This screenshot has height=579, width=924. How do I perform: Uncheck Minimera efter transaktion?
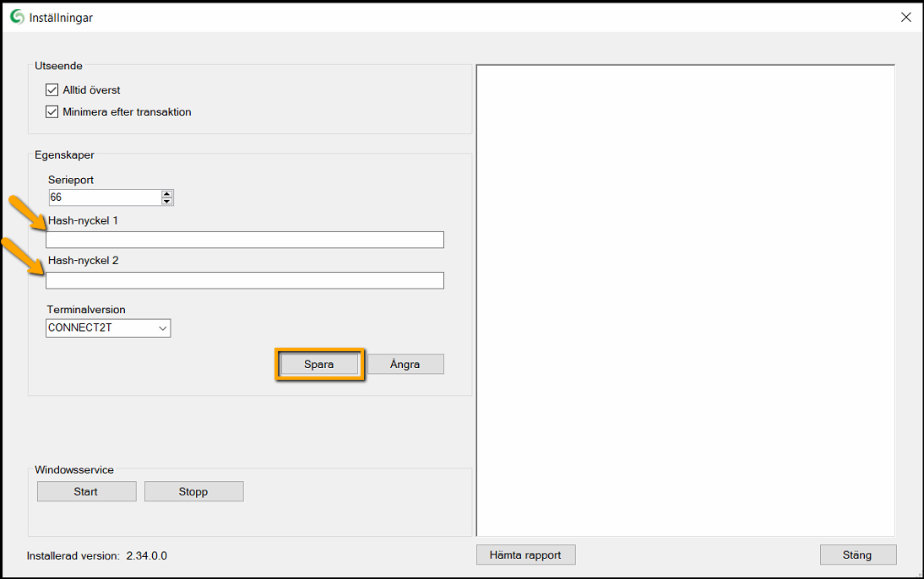point(52,111)
